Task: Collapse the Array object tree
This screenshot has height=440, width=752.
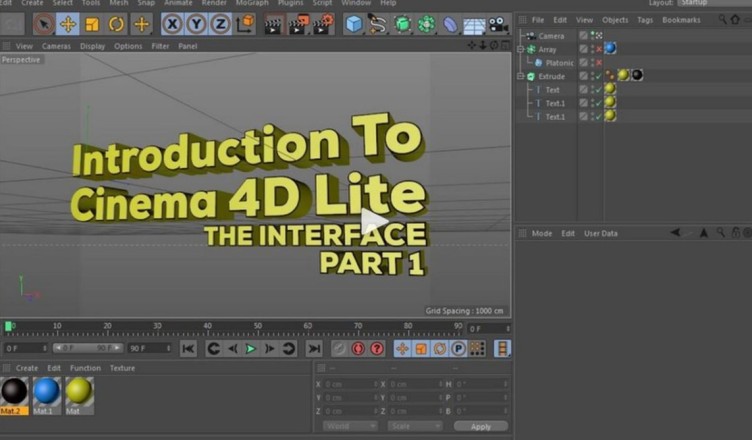Action: point(520,49)
